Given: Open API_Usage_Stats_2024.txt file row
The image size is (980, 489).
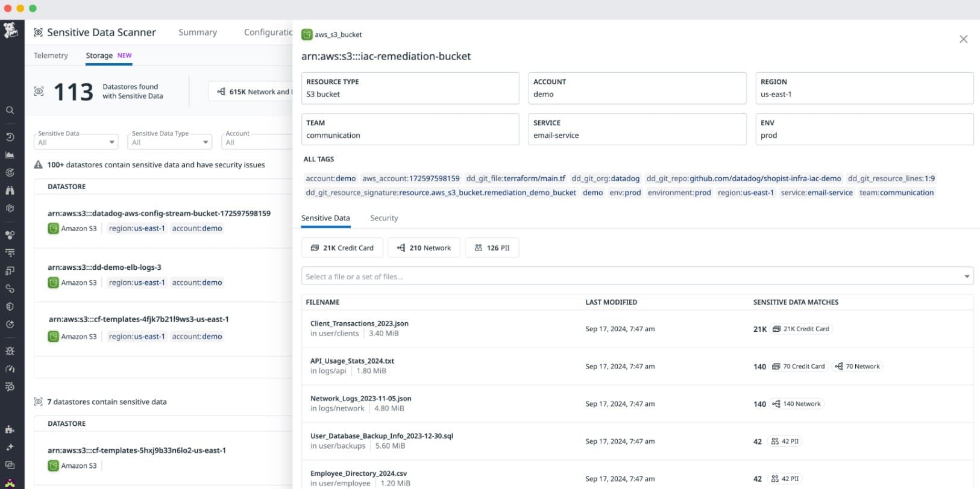Looking at the screenshot, I should tap(637, 366).
